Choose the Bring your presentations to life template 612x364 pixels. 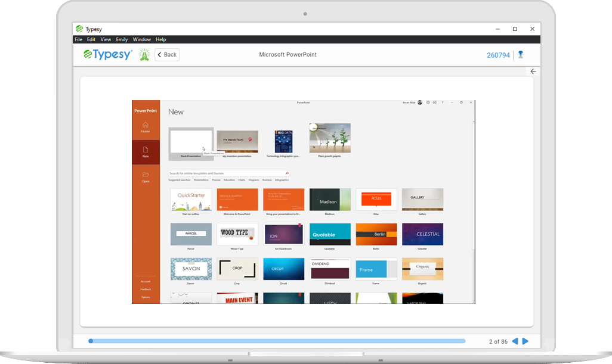click(283, 200)
